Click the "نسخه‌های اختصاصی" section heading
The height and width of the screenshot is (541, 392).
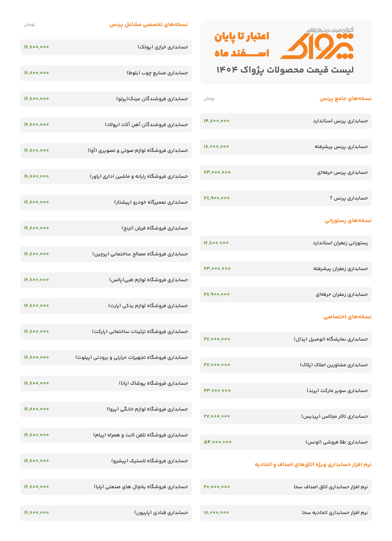[347, 317]
